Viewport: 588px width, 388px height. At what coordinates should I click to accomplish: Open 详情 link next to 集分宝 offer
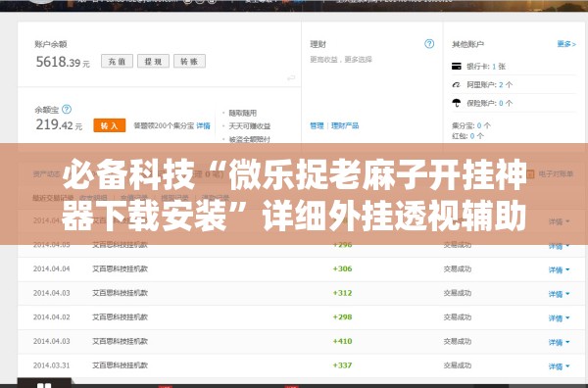pyautogui.click(x=203, y=125)
